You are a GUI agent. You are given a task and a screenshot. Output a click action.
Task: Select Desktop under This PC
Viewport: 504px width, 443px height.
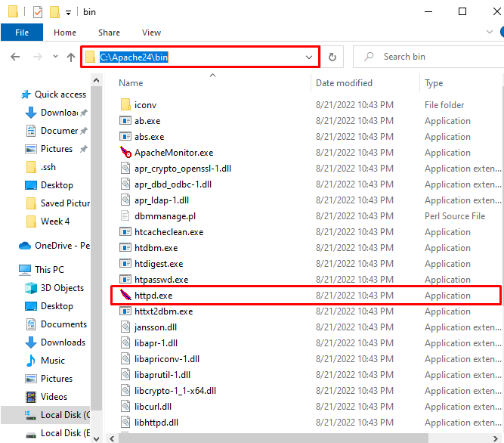pos(57,306)
